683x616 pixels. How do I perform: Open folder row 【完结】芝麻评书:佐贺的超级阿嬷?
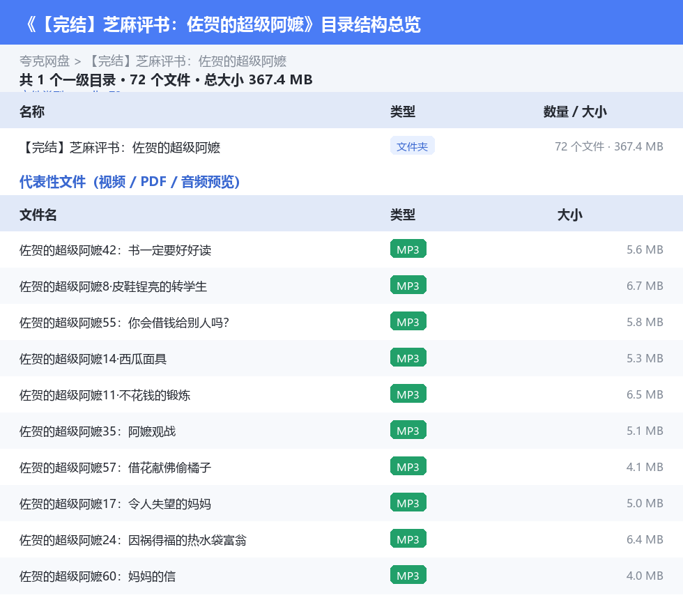click(341, 147)
